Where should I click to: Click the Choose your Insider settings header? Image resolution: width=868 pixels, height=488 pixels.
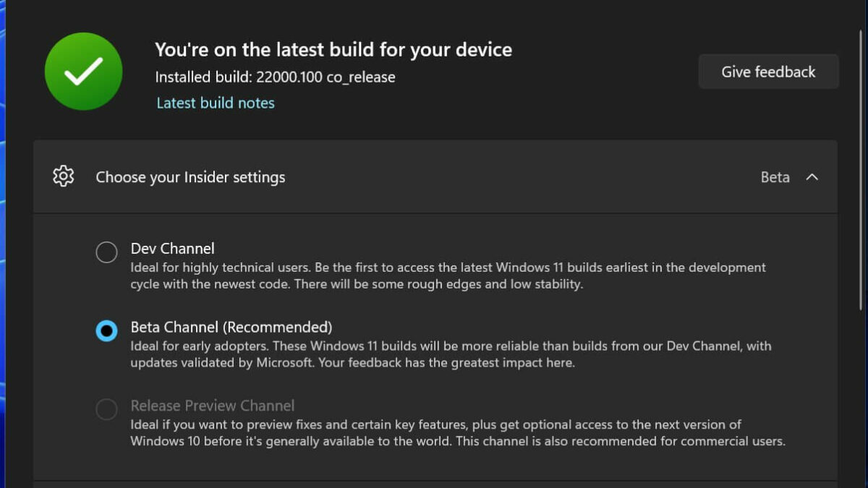coord(190,177)
